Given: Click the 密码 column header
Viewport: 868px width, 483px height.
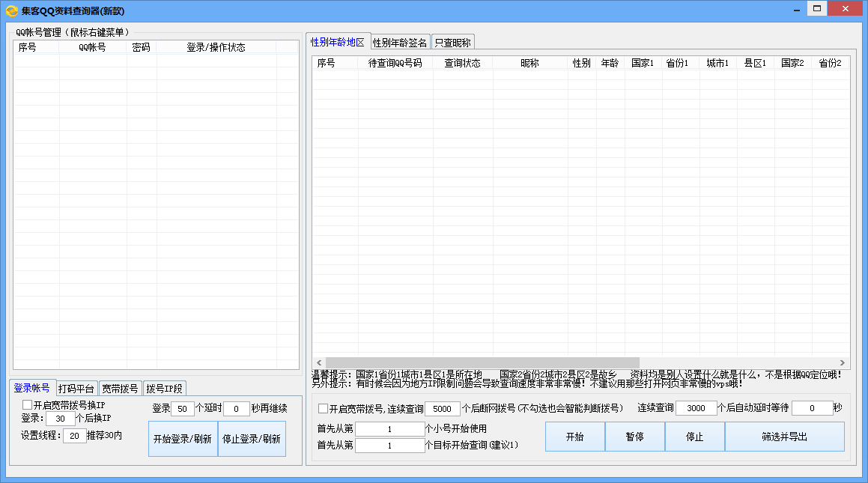Looking at the screenshot, I should click(141, 48).
